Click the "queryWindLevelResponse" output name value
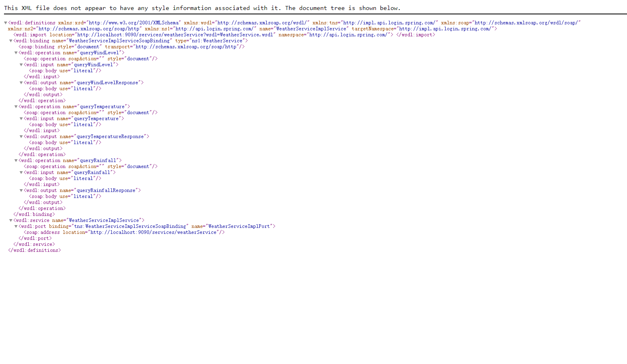Image resolution: width=627 pixels, height=364 pixels. 107,83
